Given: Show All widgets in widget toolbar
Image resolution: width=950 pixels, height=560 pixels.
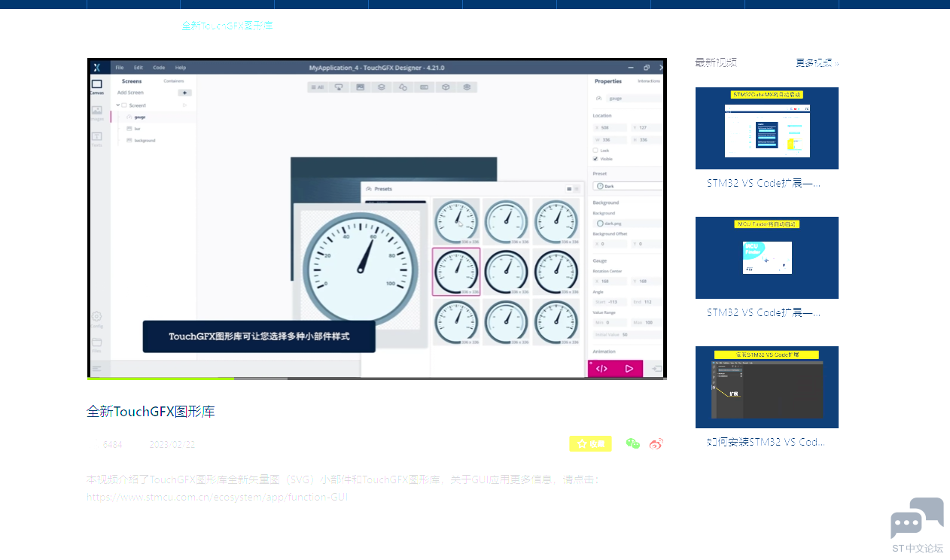Looking at the screenshot, I should click(318, 87).
